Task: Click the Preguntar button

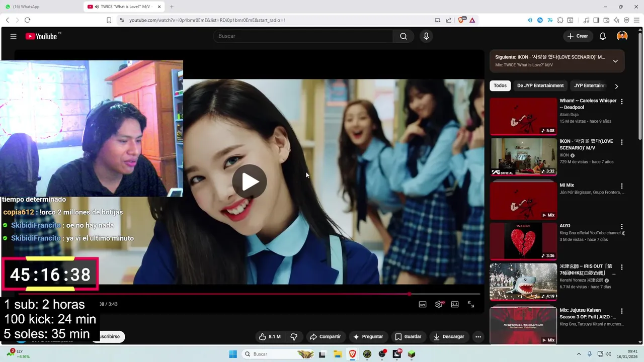Action: coord(368,337)
